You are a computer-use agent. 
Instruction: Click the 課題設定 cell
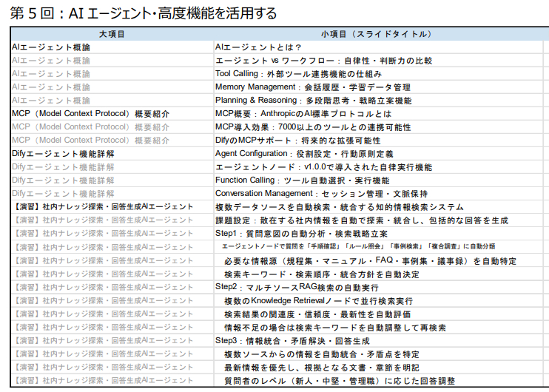pos(361,220)
